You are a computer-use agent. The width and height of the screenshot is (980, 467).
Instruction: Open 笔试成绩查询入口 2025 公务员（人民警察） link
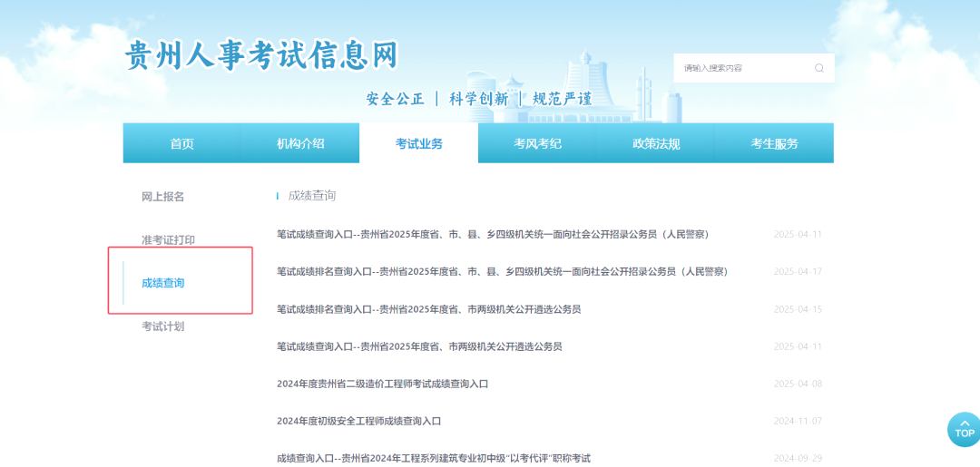493,234
